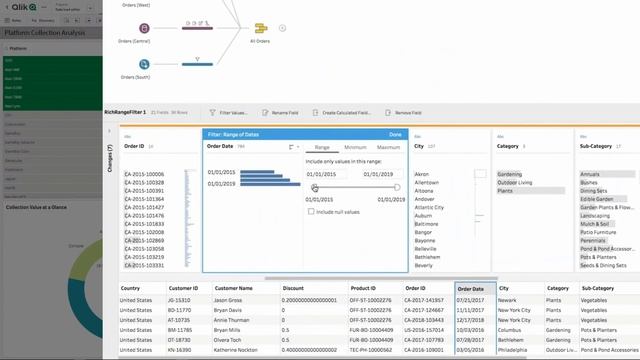This screenshot has width=640, height=360.
Task: Open Notes in the Qlik toolbar
Action: click(x=13, y=20)
